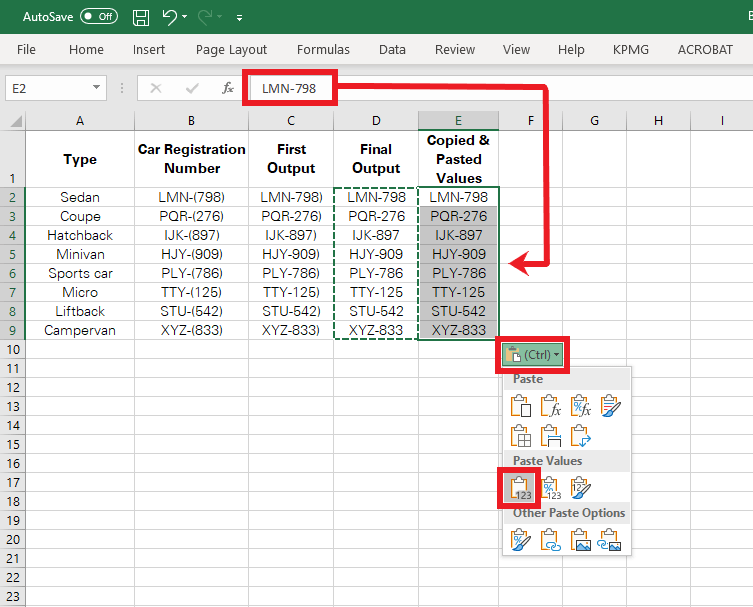
Task: Click the Campervan cell
Action: pyautogui.click(x=80, y=330)
